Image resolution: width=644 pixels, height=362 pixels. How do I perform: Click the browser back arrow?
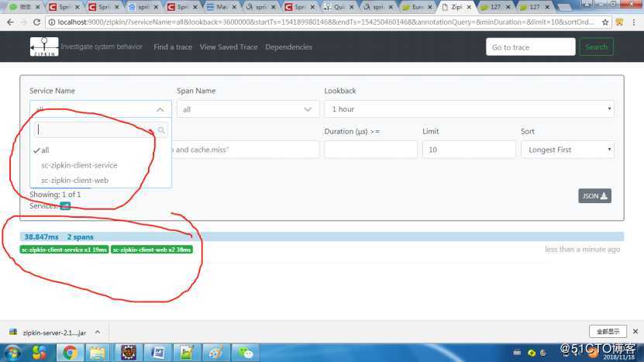coord(10,22)
